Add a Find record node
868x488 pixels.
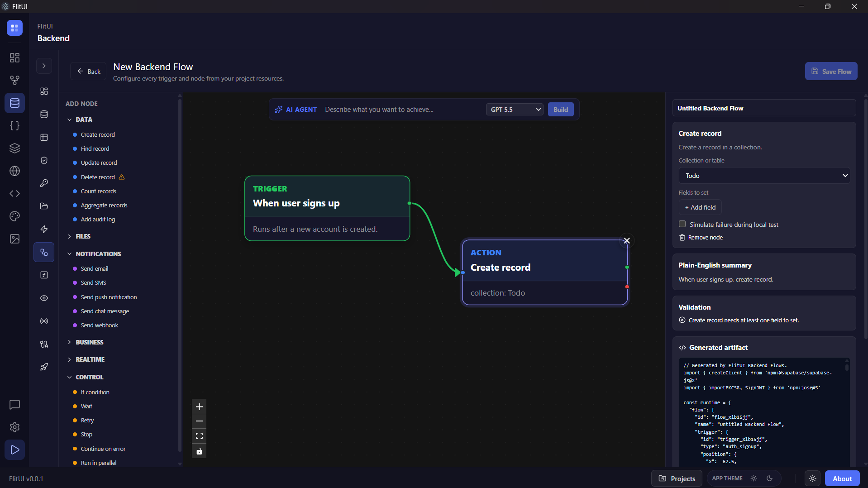click(95, 149)
